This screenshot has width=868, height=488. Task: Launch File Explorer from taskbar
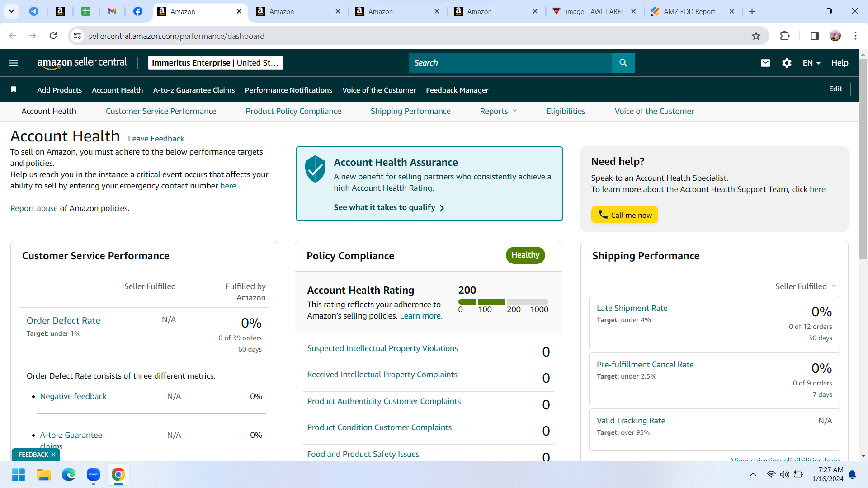tap(43, 474)
